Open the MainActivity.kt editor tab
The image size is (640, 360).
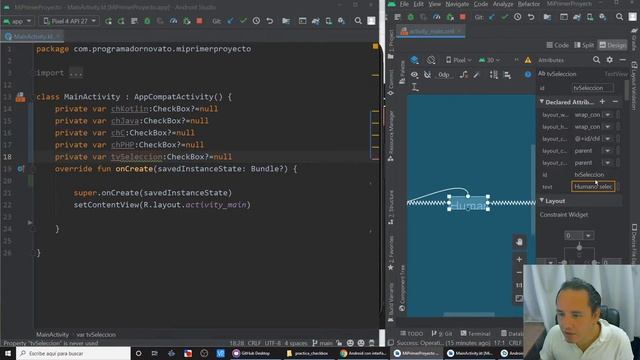[x=33, y=36]
